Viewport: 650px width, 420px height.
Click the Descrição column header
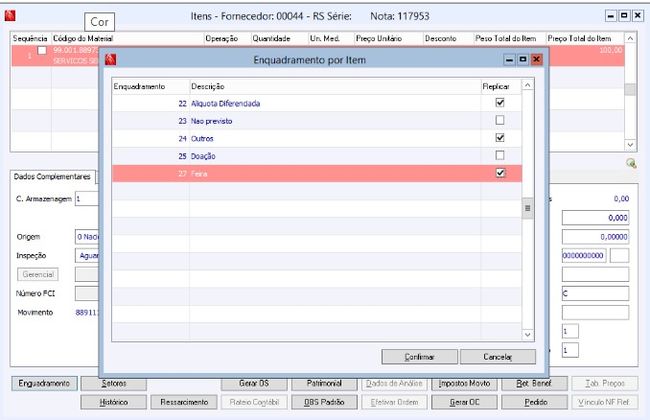(x=335, y=86)
